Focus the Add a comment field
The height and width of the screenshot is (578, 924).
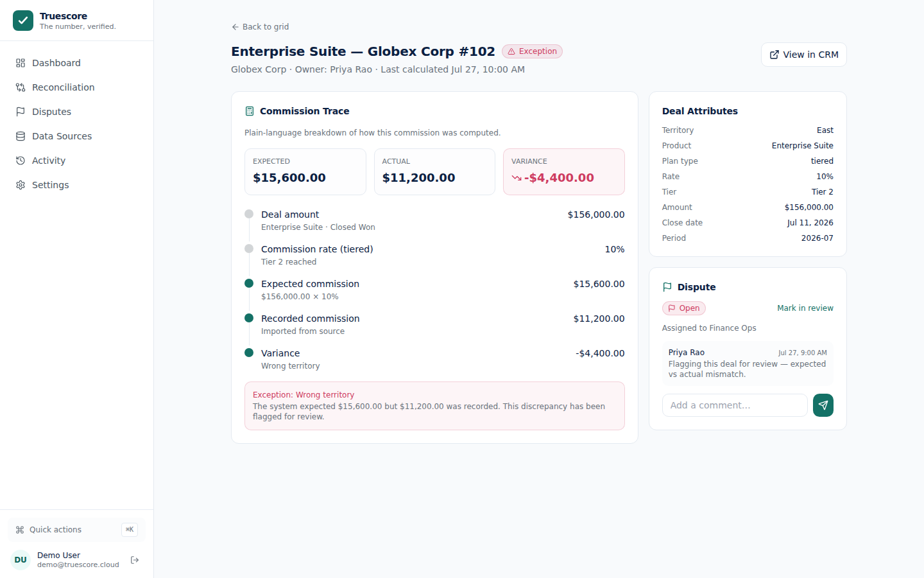click(x=735, y=405)
